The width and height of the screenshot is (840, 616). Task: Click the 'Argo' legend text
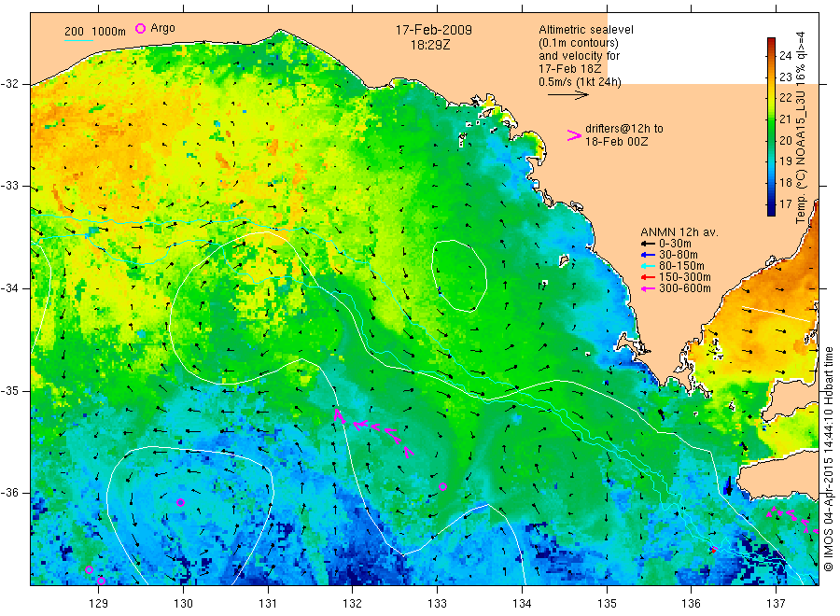click(162, 28)
